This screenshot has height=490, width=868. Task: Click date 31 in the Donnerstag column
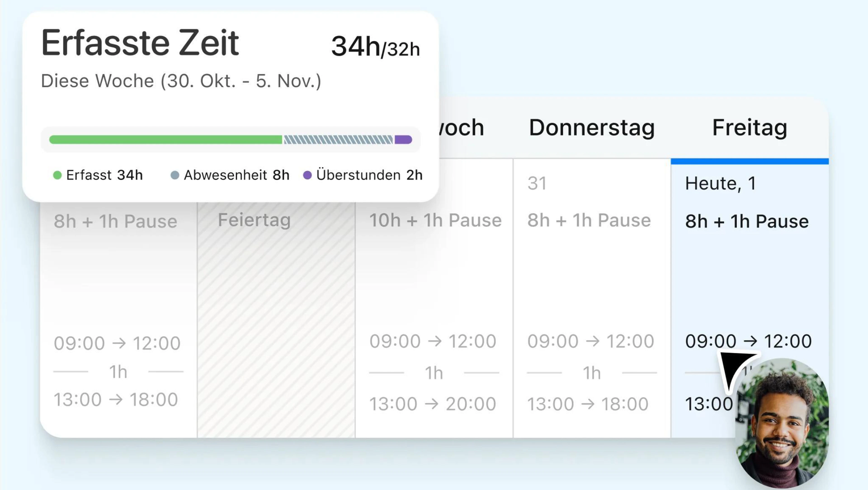click(x=537, y=183)
